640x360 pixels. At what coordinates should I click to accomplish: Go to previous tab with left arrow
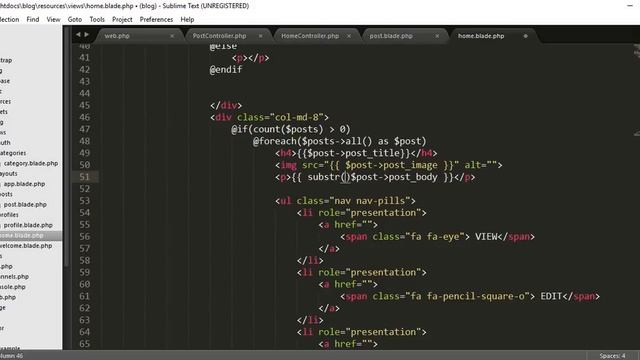tap(78, 35)
